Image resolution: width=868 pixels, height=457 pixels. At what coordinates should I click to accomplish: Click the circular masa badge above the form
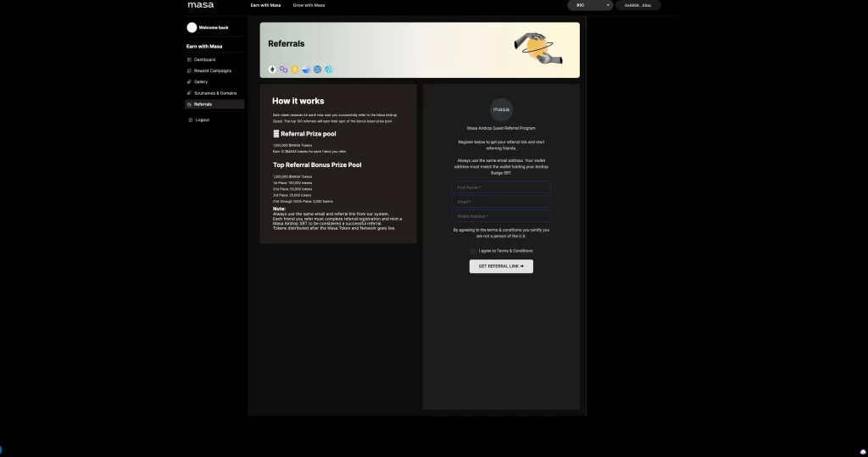tap(501, 109)
